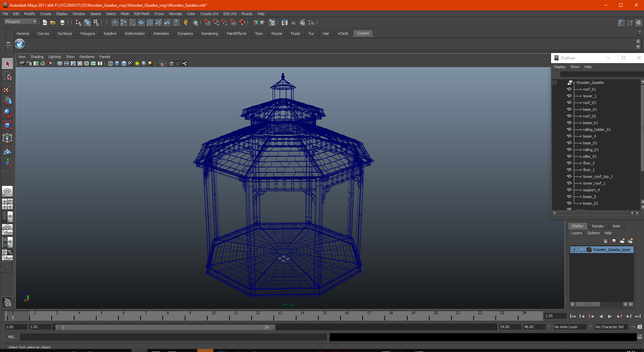Click the create new layer icon
This screenshot has width=644, height=352.
622,241
